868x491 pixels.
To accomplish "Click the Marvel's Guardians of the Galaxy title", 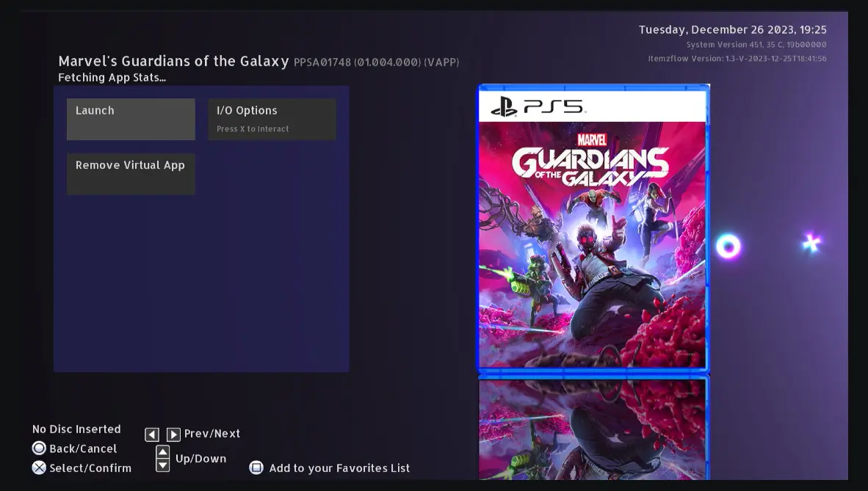I will tap(173, 62).
